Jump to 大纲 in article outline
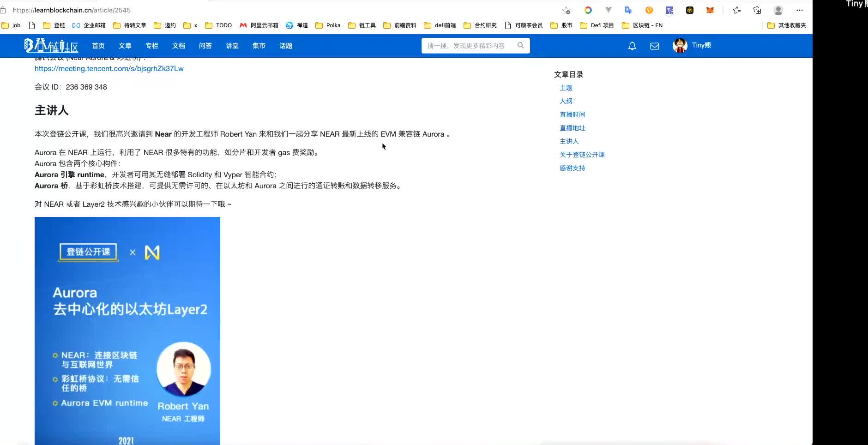Viewport: 868px width, 445px height. click(567, 101)
